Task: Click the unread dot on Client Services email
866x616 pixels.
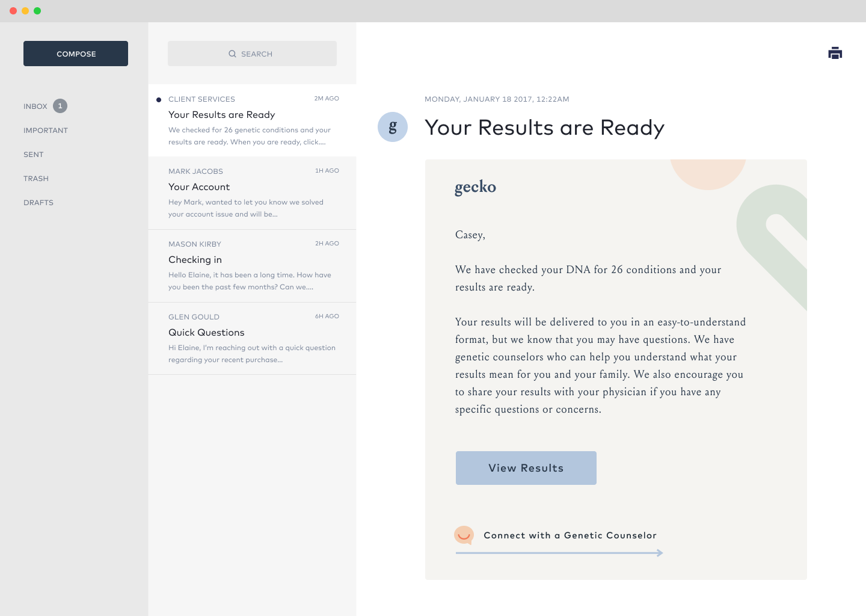Action: [x=159, y=100]
